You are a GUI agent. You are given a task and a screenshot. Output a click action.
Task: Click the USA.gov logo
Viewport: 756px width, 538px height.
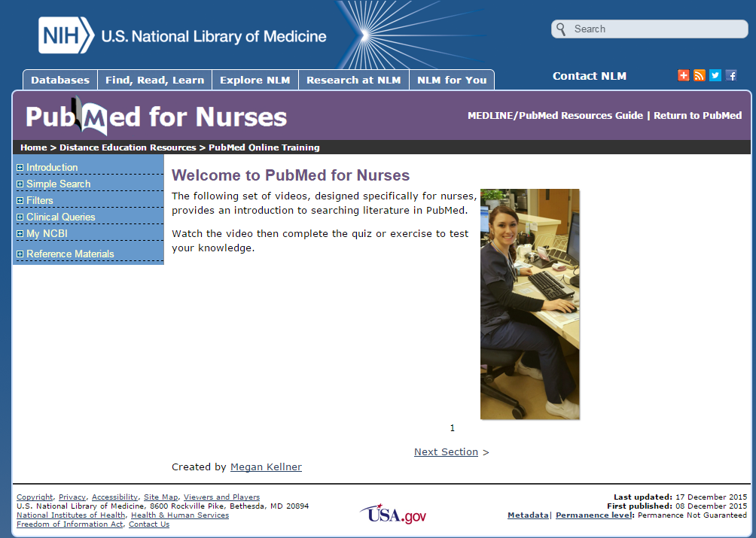(x=393, y=514)
